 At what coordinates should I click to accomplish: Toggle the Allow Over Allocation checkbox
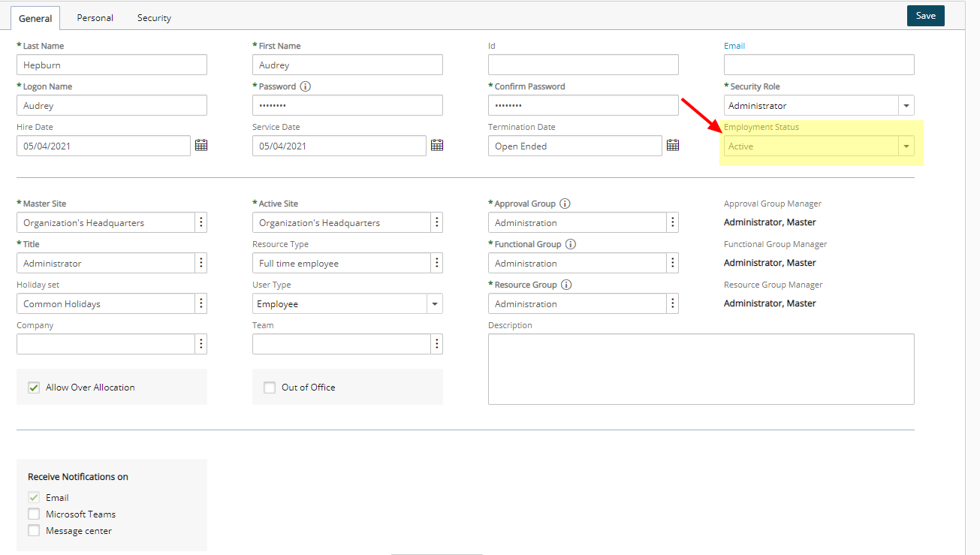(x=34, y=388)
